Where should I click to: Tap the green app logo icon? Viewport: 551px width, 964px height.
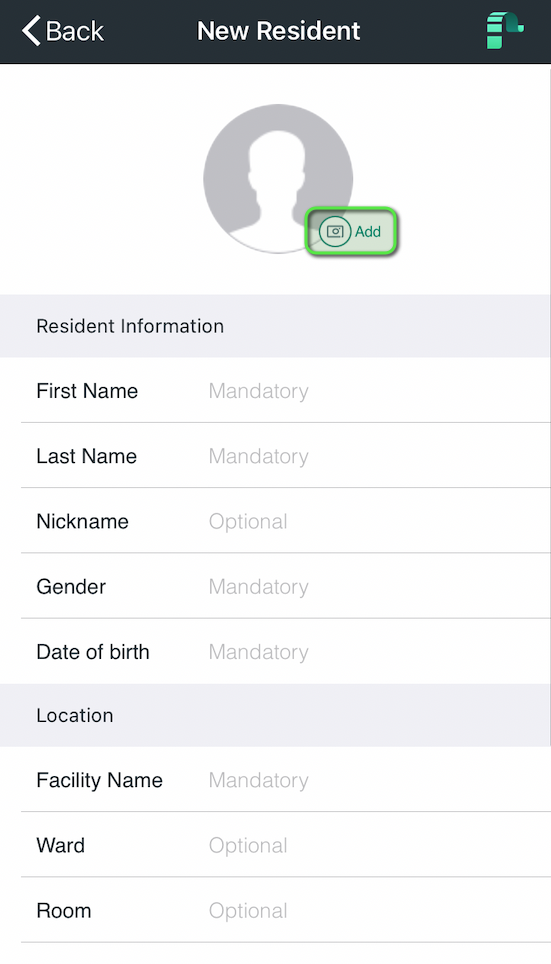[505, 30]
